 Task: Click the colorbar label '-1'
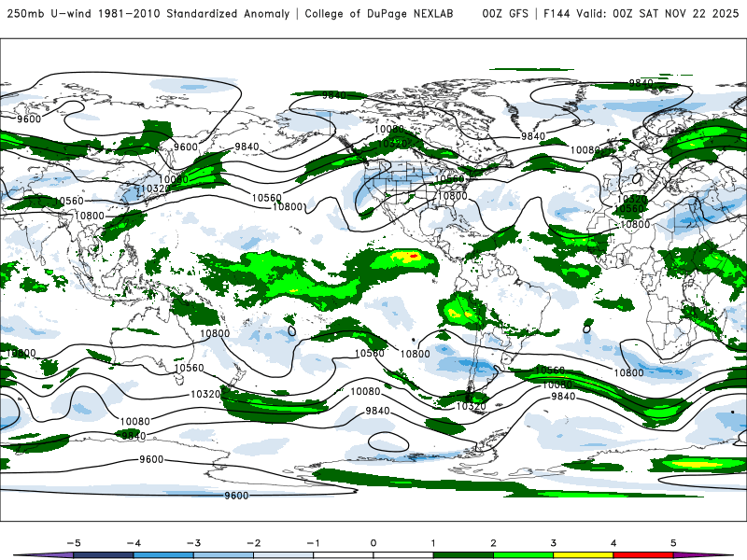(313, 543)
